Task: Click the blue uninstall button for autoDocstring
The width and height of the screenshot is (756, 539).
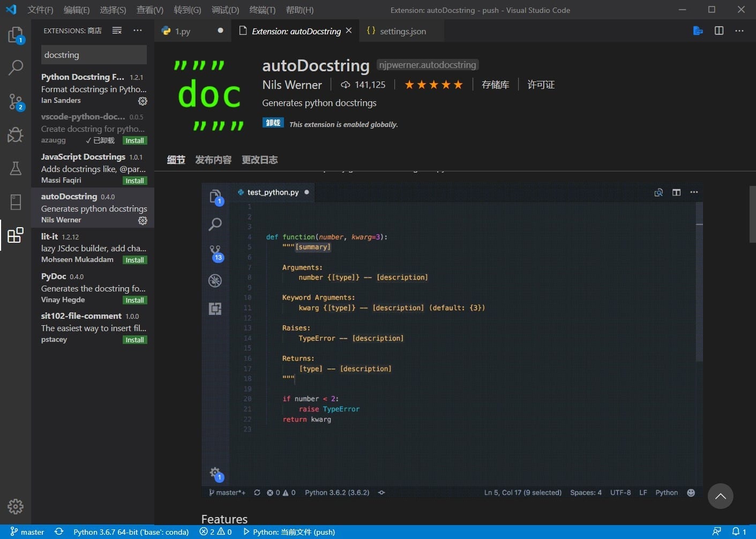Action: point(273,123)
